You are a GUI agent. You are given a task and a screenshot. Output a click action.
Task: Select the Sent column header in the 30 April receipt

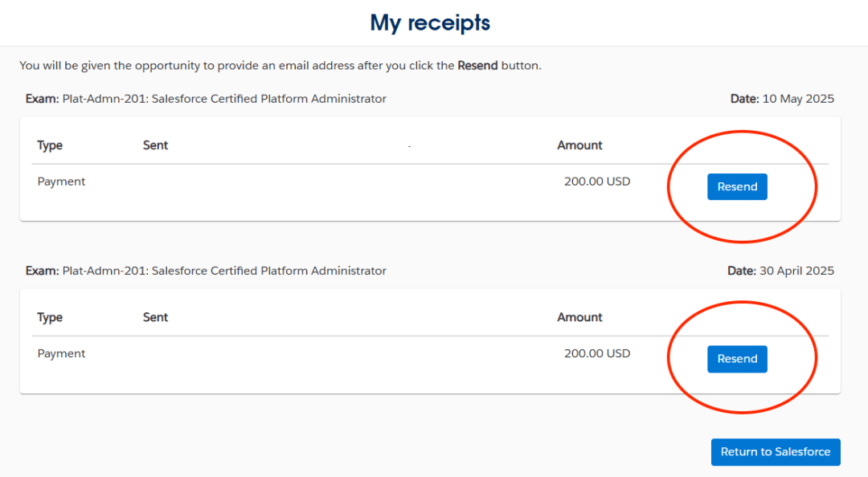click(155, 317)
